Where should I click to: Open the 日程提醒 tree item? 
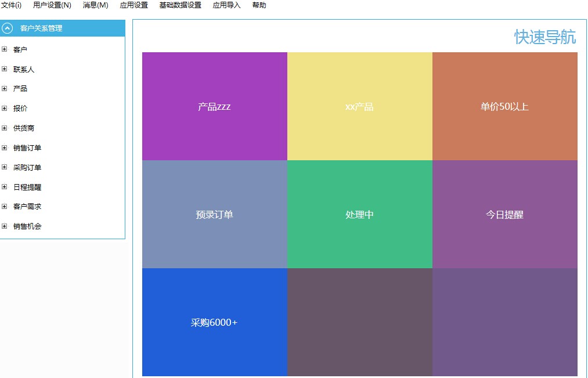click(27, 187)
